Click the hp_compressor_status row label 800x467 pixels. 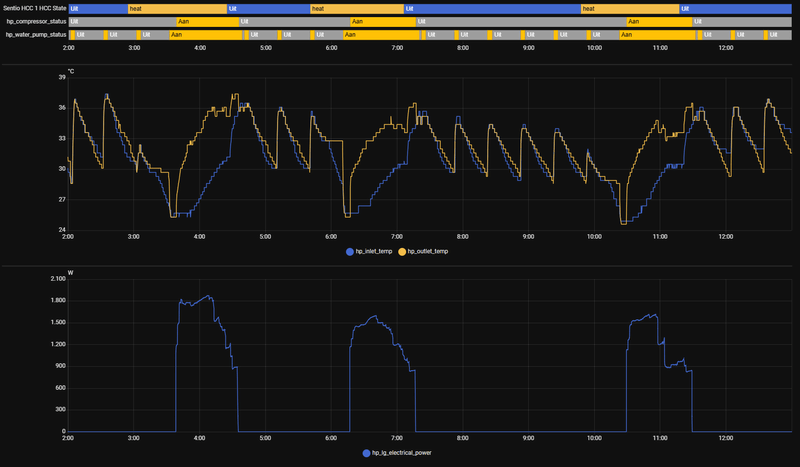(x=37, y=21)
